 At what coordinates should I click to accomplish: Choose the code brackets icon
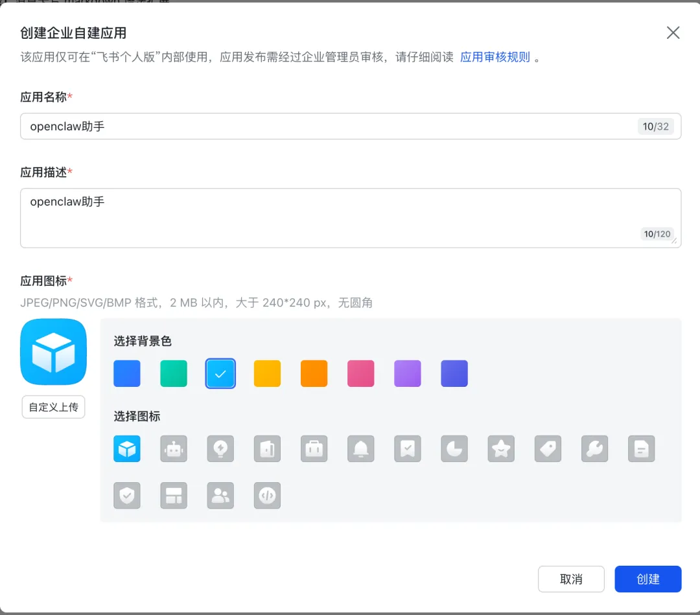pos(268,495)
